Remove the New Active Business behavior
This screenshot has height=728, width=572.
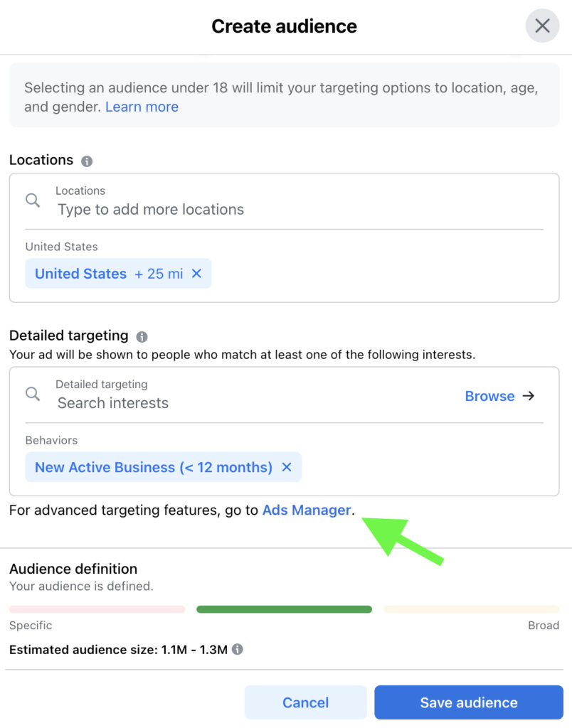point(286,467)
